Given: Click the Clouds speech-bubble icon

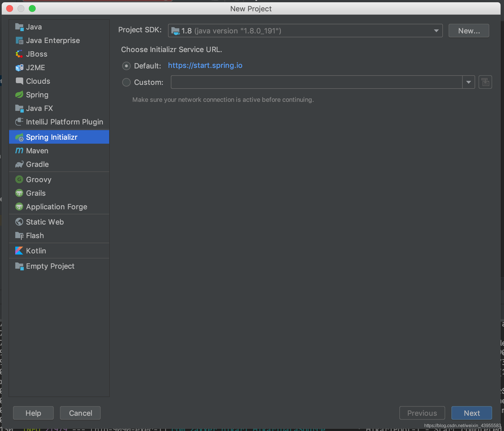Looking at the screenshot, I should tap(19, 81).
